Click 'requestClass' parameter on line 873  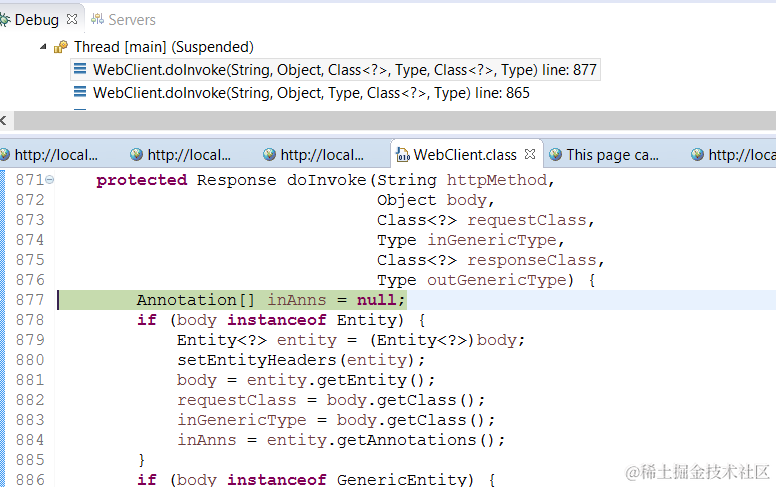tap(527, 220)
